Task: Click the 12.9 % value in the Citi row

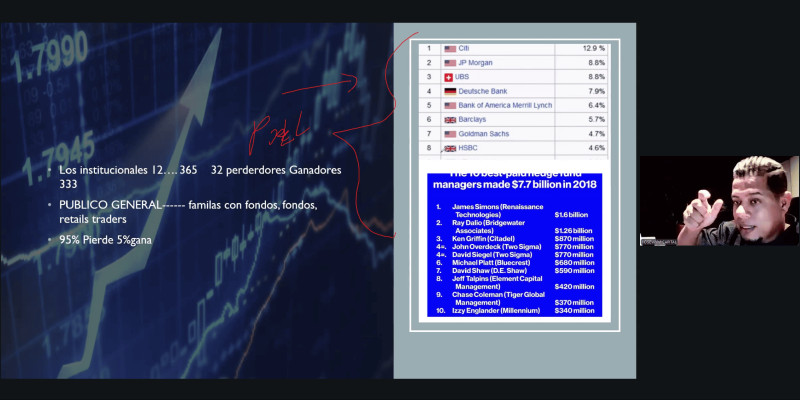Action: (594, 48)
